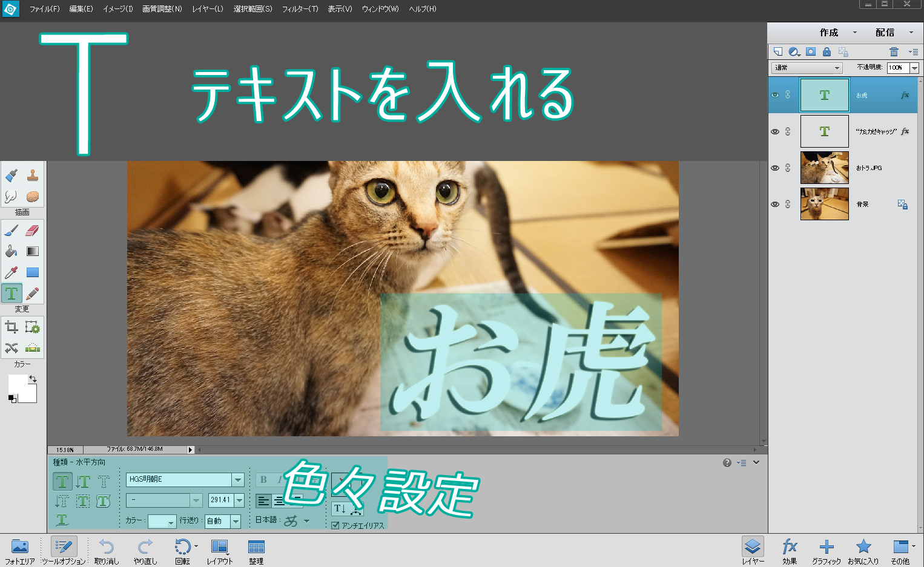Expand the 作成 dropdown

tap(854, 33)
